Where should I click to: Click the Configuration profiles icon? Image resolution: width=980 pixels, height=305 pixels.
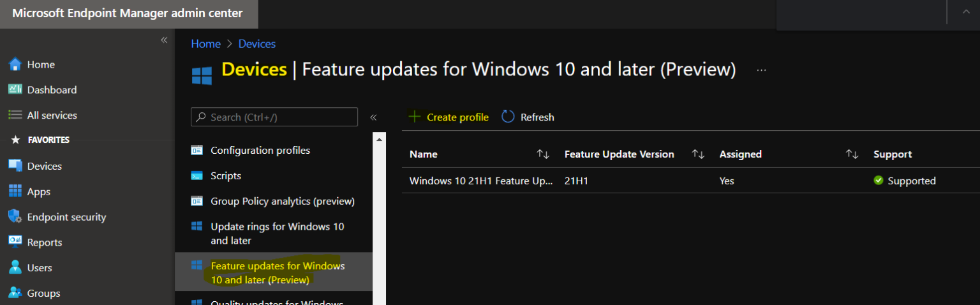[197, 151]
